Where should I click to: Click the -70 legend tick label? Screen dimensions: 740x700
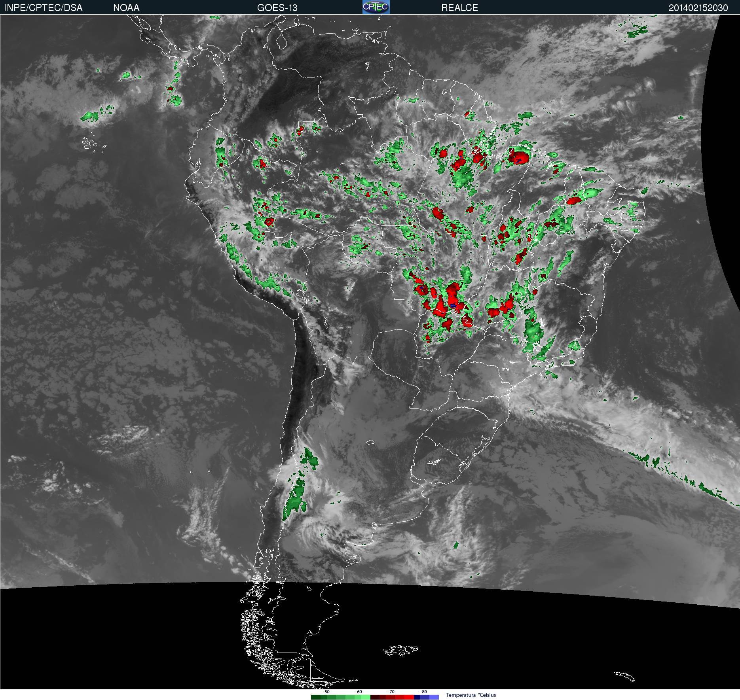point(391,692)
